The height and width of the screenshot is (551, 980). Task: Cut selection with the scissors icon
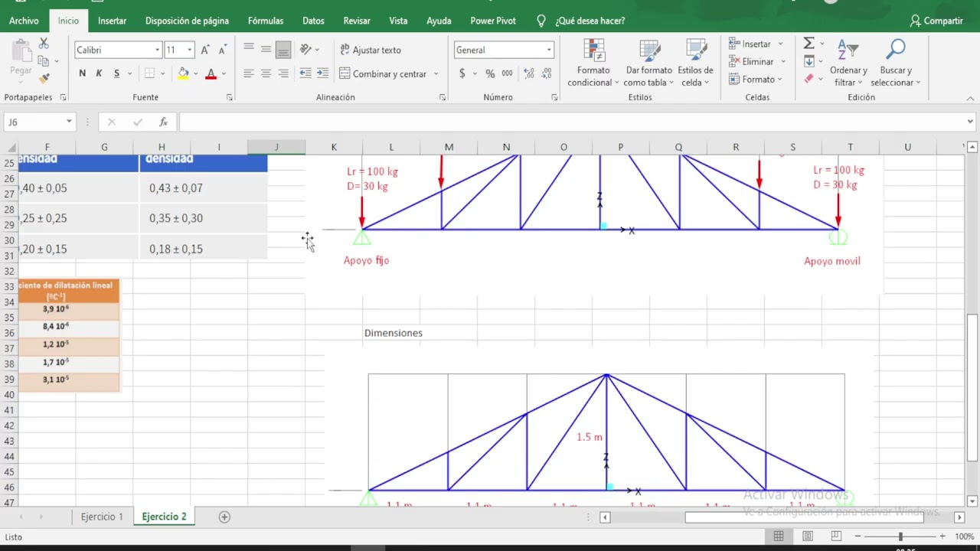[44, 44]
